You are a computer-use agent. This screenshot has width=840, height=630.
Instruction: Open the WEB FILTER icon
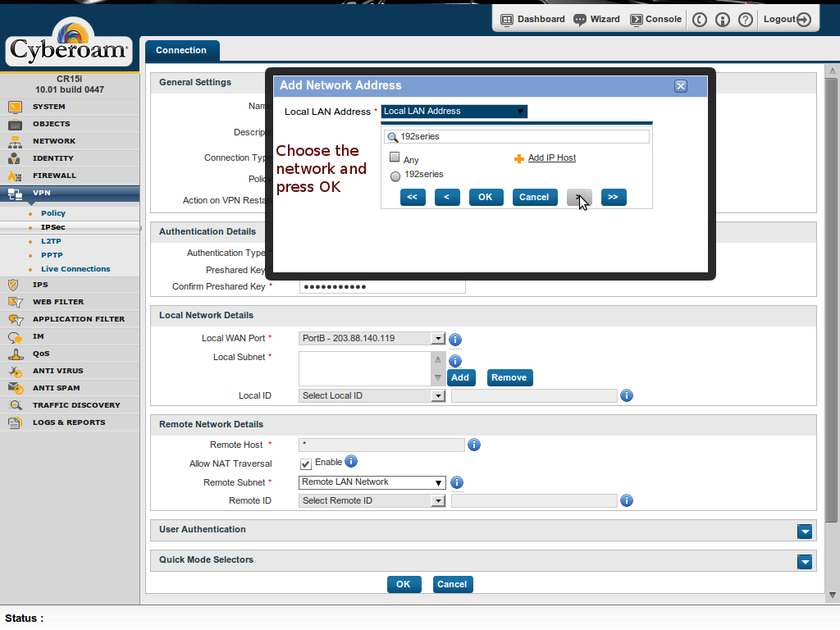[15, 302]
